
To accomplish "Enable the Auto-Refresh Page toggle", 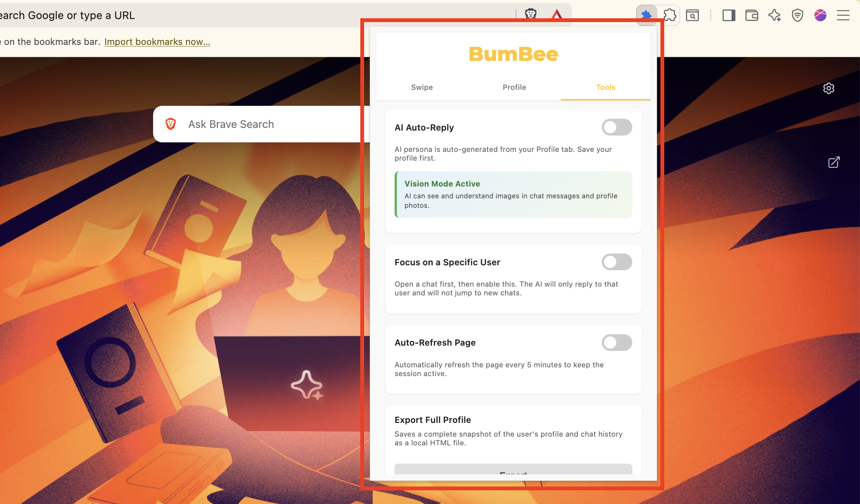I will [617, 343].
